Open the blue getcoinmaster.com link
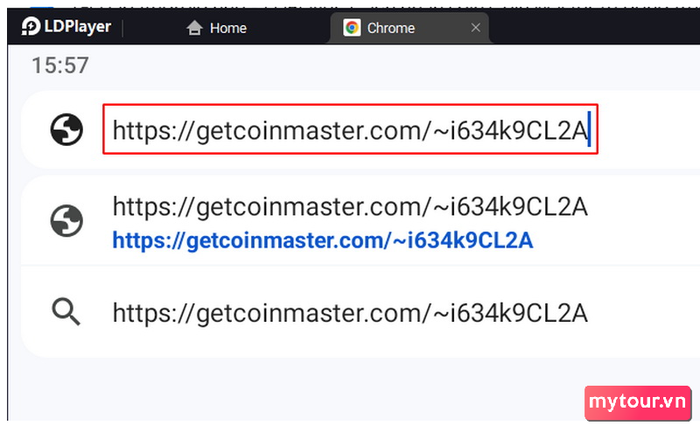This screenshot has height=431, width=700. tap(323, 240)
